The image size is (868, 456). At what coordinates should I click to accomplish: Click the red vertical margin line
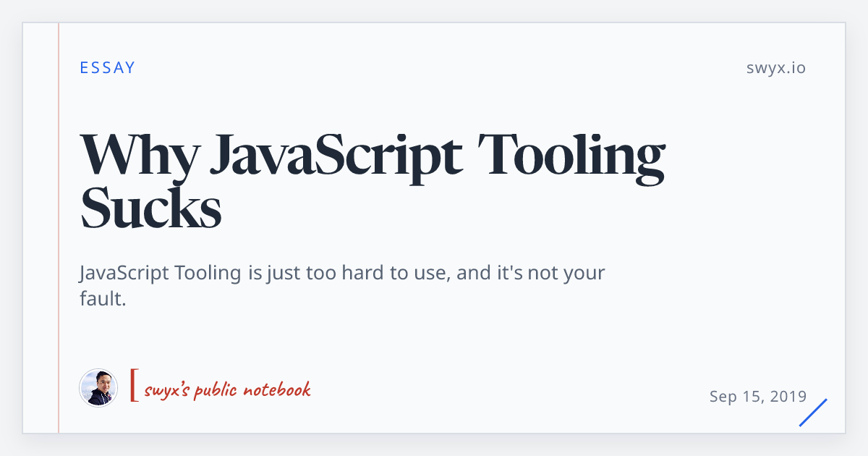[x=59, y=228]
